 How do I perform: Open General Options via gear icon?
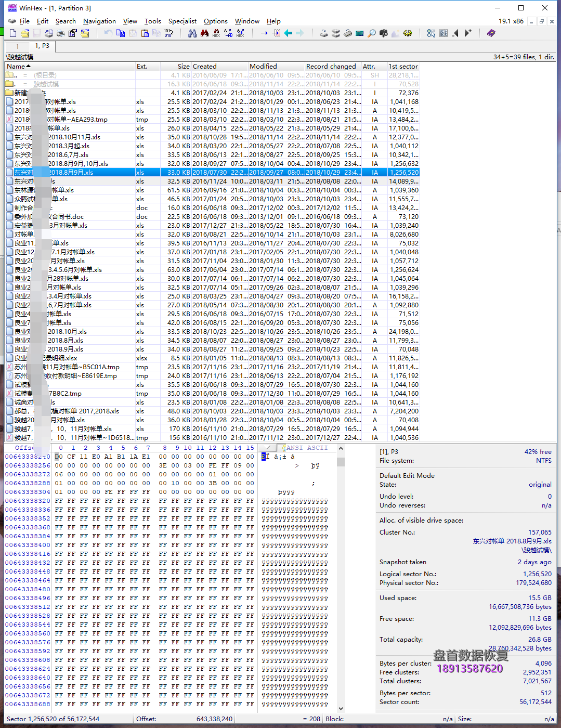click(408, 33)
